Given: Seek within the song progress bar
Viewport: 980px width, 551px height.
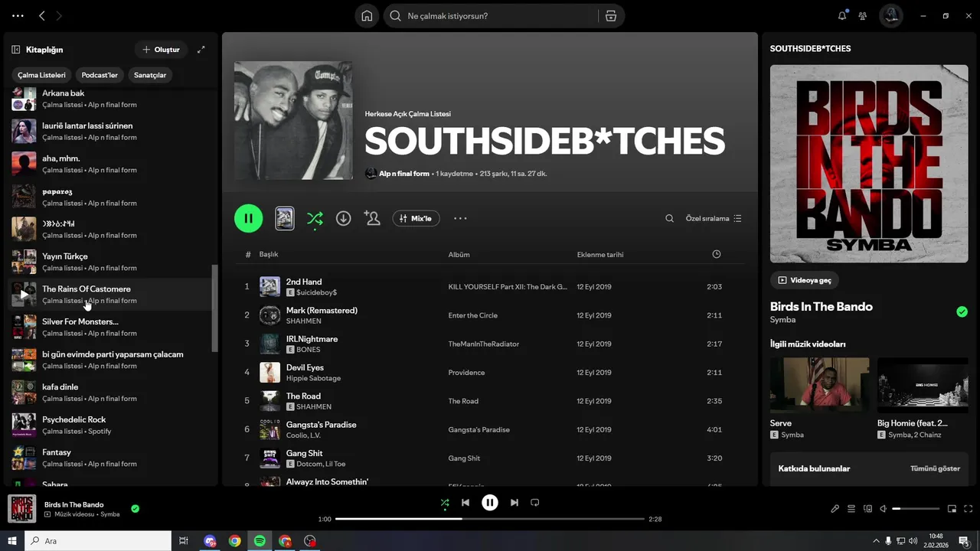Looking at the screenshot, I should point(491,519).
